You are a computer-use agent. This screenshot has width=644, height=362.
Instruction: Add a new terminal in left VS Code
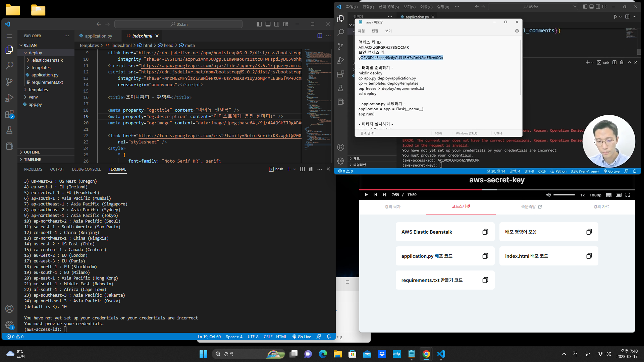289,169
